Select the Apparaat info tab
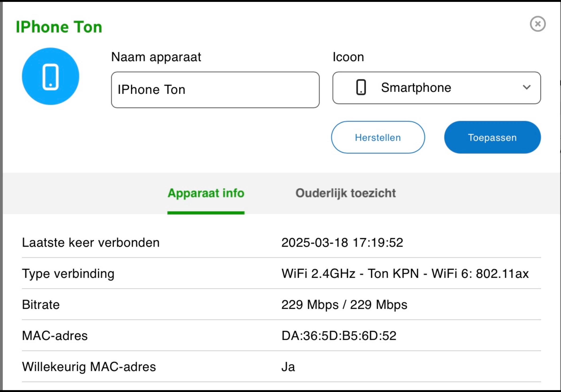The width and height of the screenshot is (561, 392). [x=206, y=193]
